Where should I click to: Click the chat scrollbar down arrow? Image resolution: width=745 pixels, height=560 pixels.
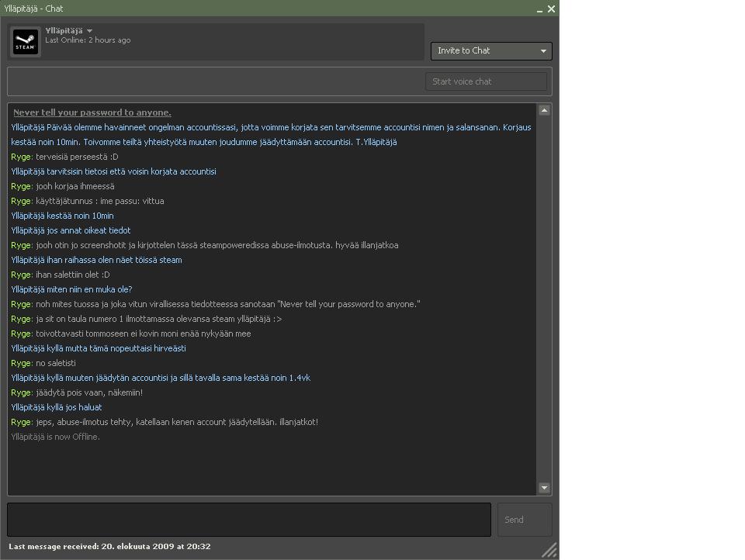(545, 488)
